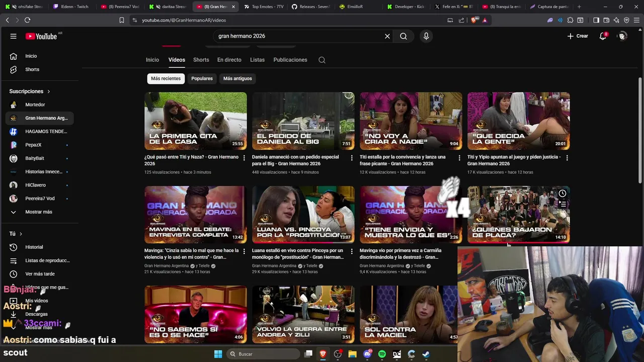Image resolution: width=644 pixels, height=362 pixels.
Task: Add Quiénes bajaron de placa to queue
Action: (562, 204)
